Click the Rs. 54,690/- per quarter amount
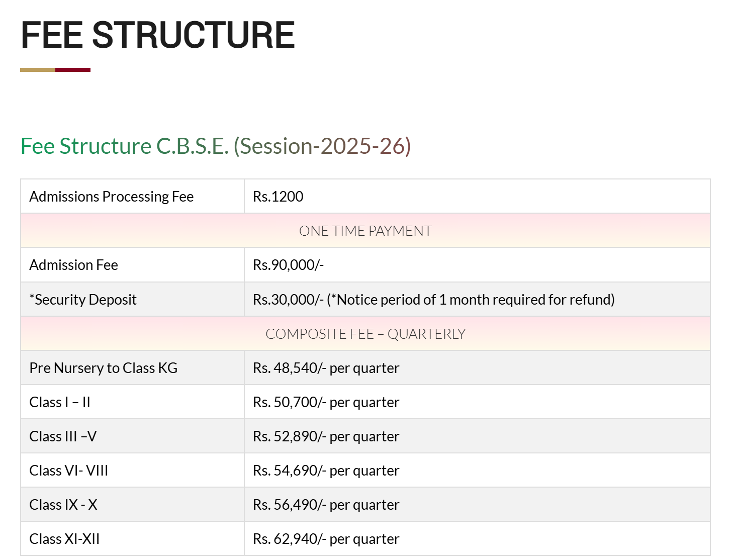 326,471
